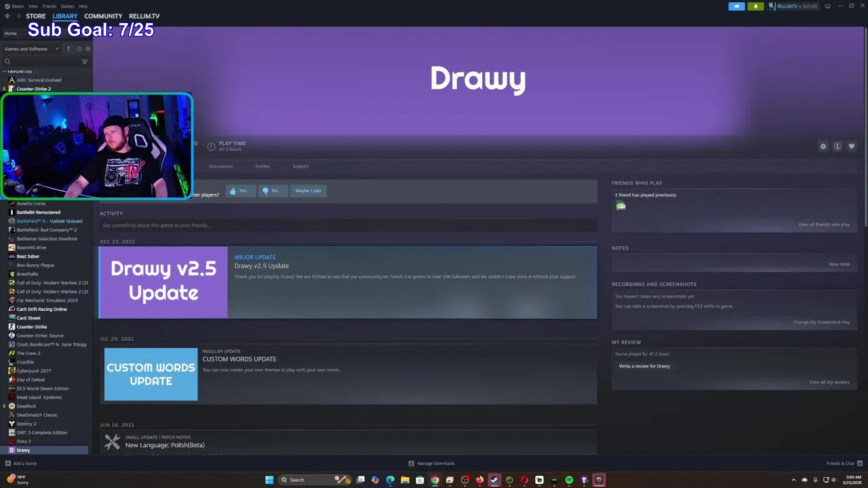
Task: Add Drawy to favorites with heart icon
Action: click(x=852, y=146)
